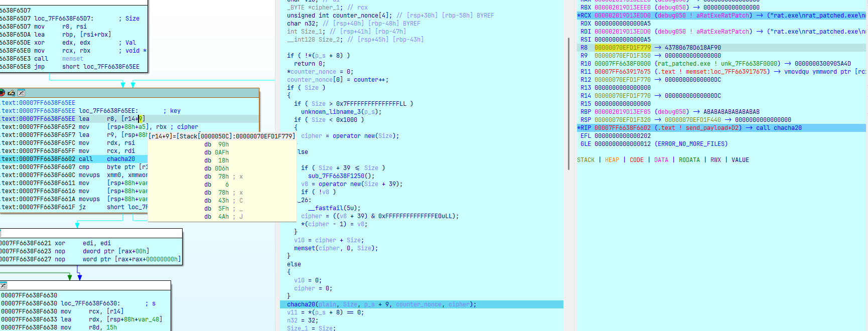Image resolution: width=868 pixels, height=331 pixels.
Task: Click the VALUE legend label
Action: [x=740, y=160]
